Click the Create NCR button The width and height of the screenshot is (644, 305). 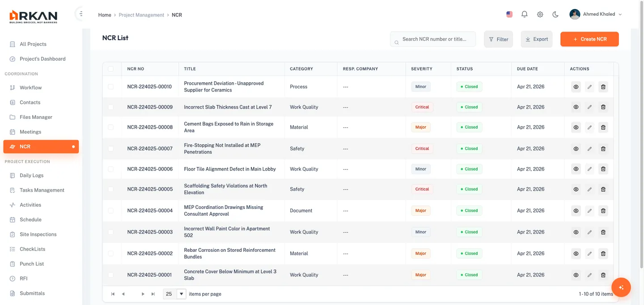pos(589,39)
